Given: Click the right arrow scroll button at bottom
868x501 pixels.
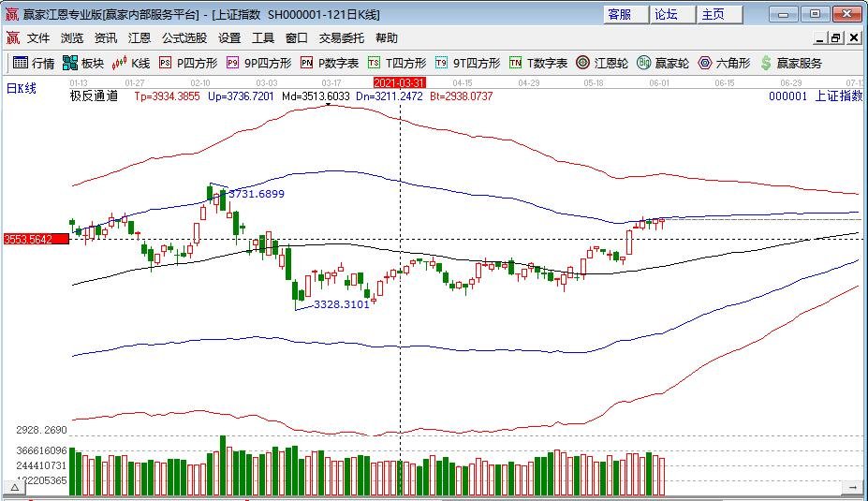Looking at the screenshot, I should [x=853, y=488].
